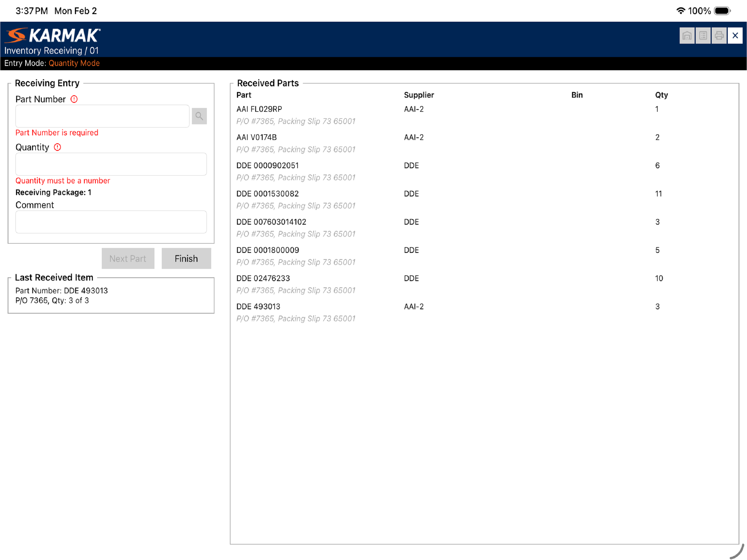Image resolution: width=747 pixels, height=560 pixels.
Task: Click the 'Quantity must be a number' error
Action: (x=63, y=181)
